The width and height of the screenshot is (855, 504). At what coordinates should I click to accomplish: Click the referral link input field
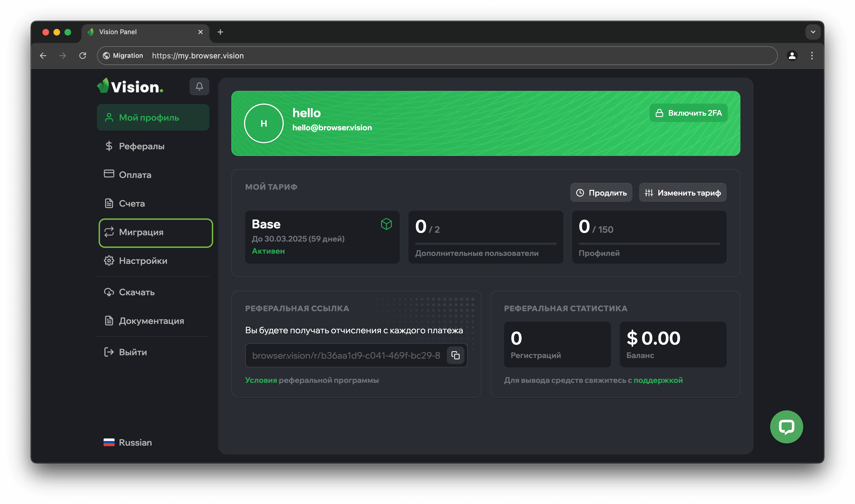(346, 355)
